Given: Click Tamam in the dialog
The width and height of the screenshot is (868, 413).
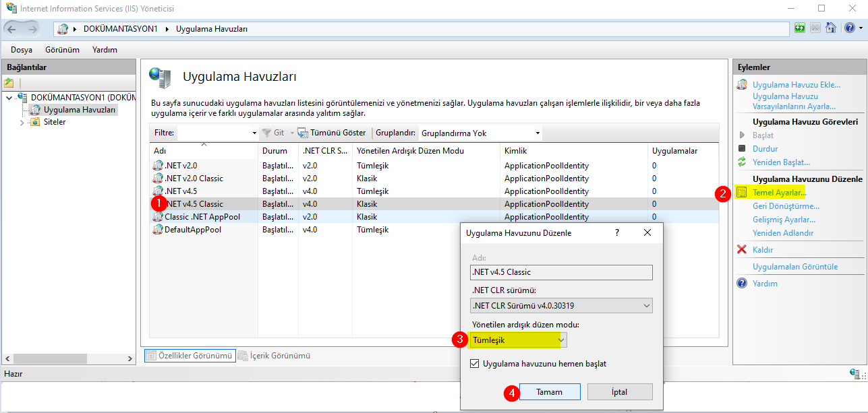Looking at the screenshot, I should tap(549, 392).
